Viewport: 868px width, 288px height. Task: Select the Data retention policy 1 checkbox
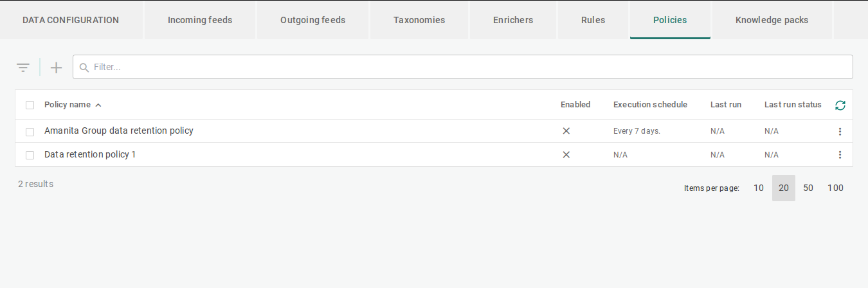pyautogui.click(x=30, y=155)
